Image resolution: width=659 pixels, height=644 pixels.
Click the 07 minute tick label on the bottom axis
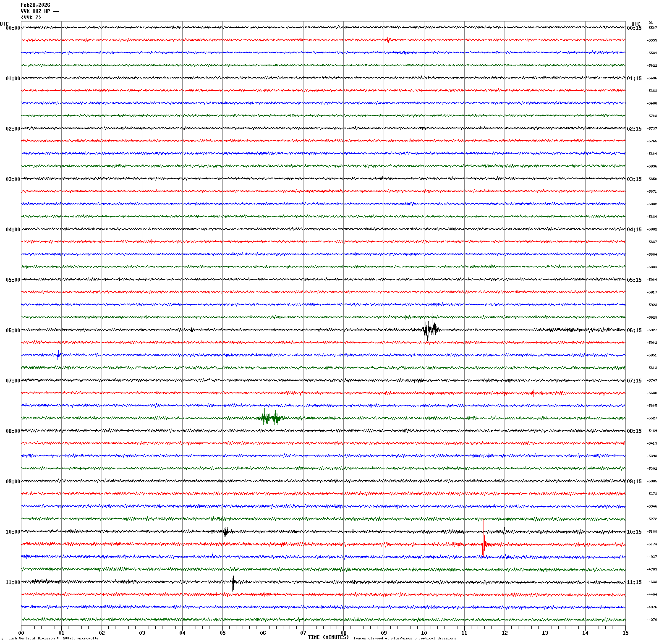[303, 633]
